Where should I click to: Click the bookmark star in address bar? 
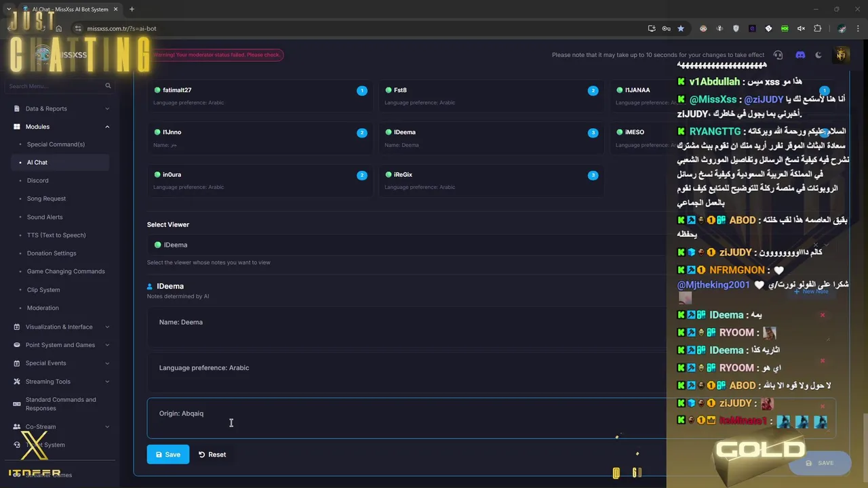(x=681, y=28)
